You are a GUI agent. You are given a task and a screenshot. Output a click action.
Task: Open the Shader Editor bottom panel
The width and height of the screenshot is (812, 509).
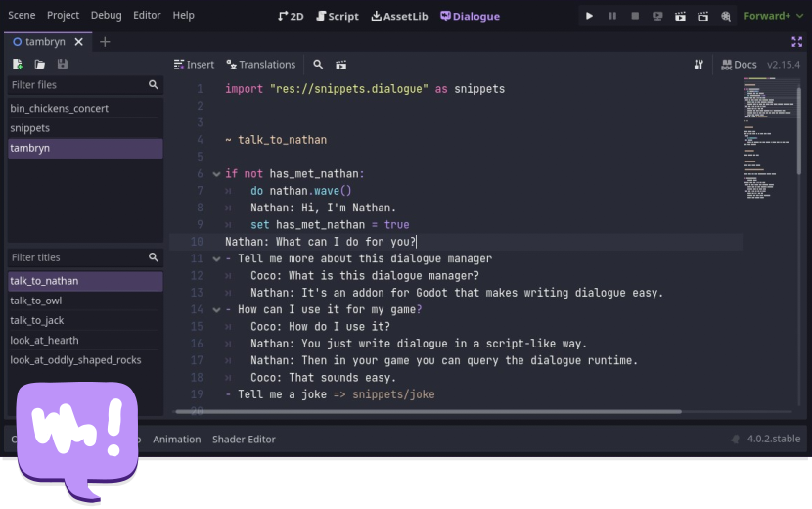pyautogui.click(x=244, y=440)
